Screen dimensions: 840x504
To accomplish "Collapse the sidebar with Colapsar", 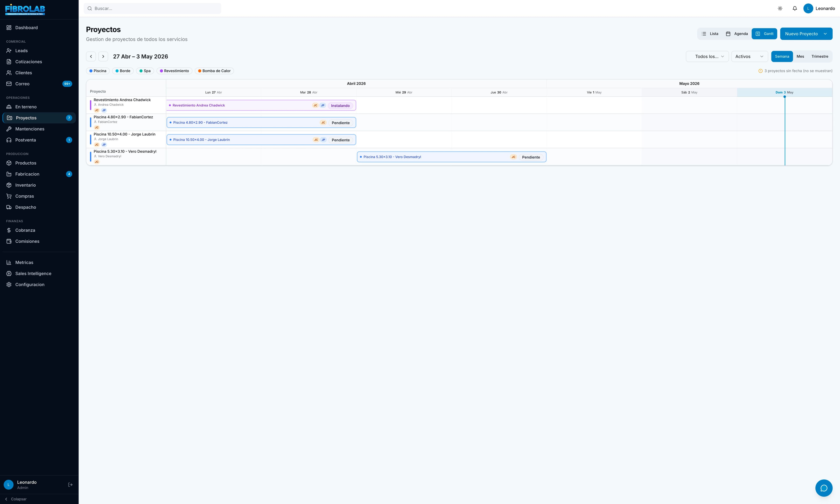I will point(16,499).
